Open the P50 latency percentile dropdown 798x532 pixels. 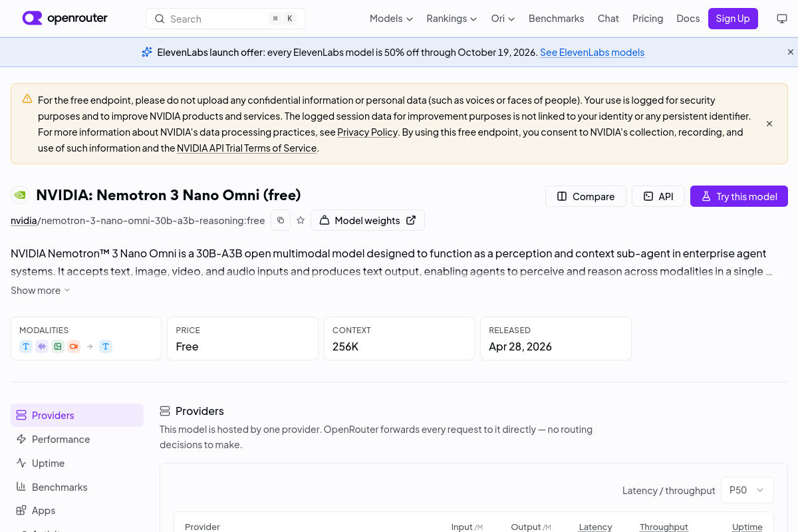pos(747,490)
